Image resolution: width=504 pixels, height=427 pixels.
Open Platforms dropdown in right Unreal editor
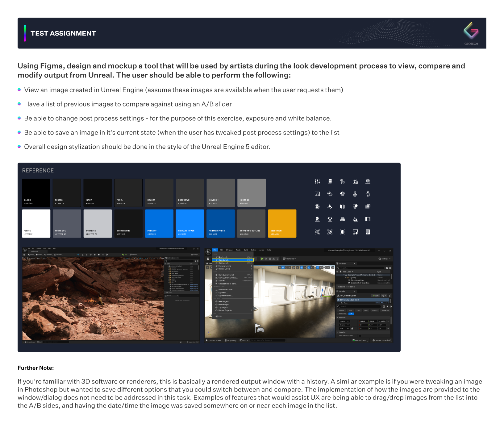(289, 259)
